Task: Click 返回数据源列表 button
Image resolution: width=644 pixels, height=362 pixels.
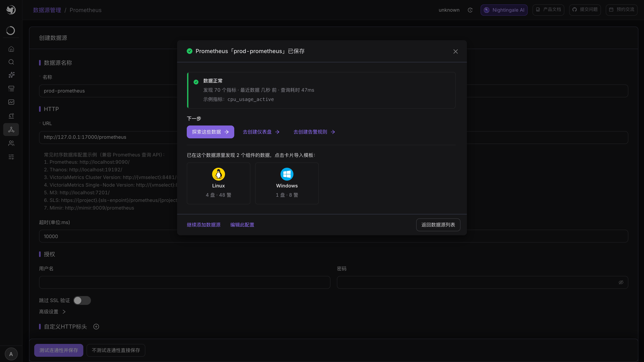Action: pyautogui.click(x=438, y=225)
